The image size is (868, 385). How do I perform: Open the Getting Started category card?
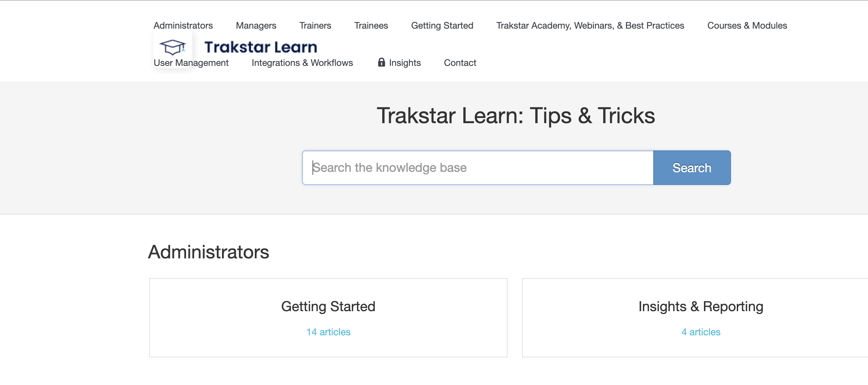[328, 318]
